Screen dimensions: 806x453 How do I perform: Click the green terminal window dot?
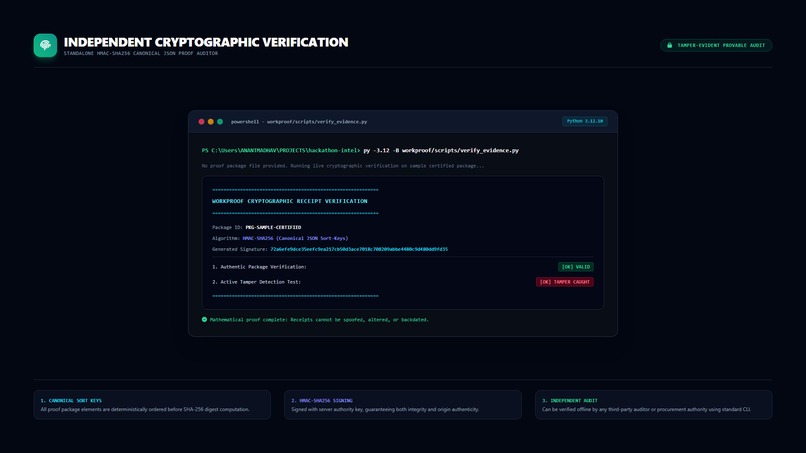pyautogui.click(x=220, y=122)
